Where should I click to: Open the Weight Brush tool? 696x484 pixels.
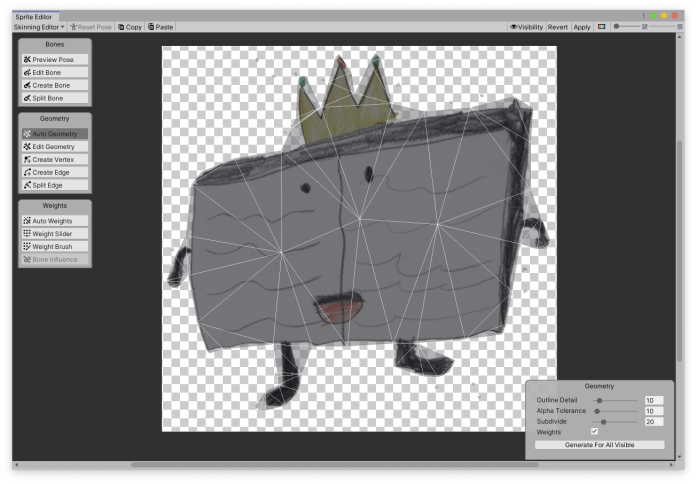tap(55, 247)
